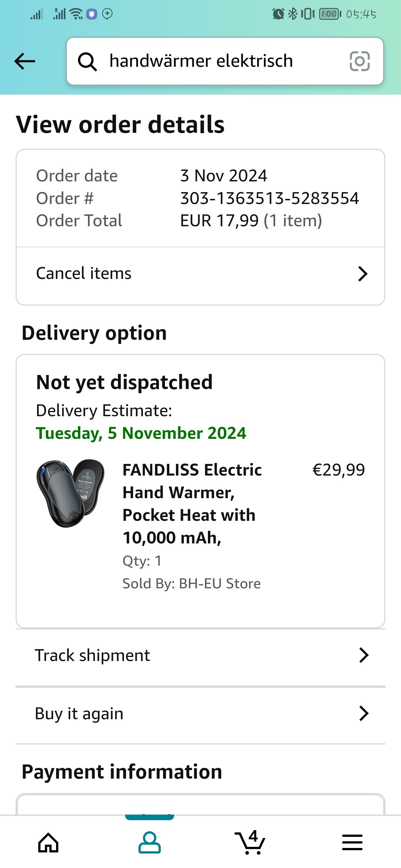Select Buy it again option
Screen dimensions: 401x868
click(x=79, y=714)
